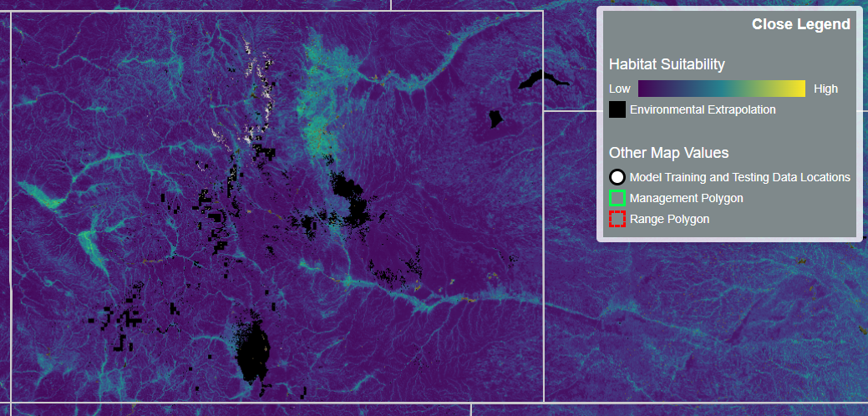Click the Management Polygon legend label
Viewport: 868px width, 416px height.
(x=686, y=198)
